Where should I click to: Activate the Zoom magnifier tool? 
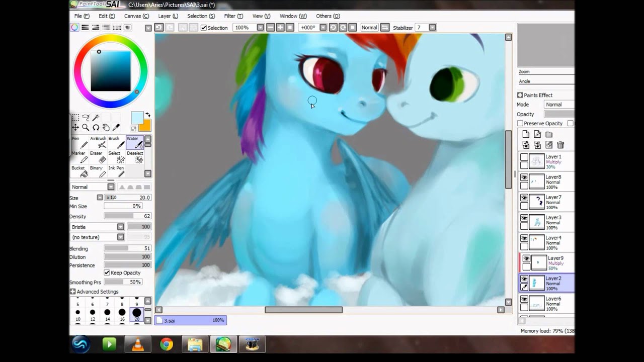(86, 128)
